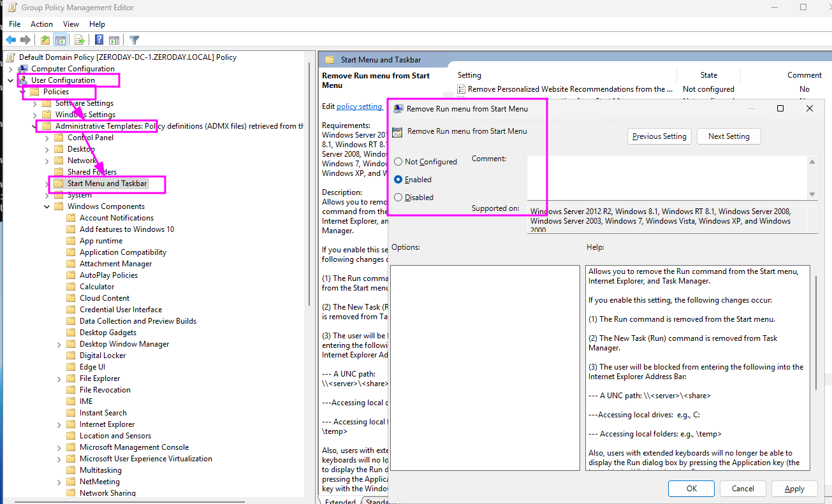832x504 pixels.
Task: Click the Forward arrow in the toolbar
Action: point(26,40)
